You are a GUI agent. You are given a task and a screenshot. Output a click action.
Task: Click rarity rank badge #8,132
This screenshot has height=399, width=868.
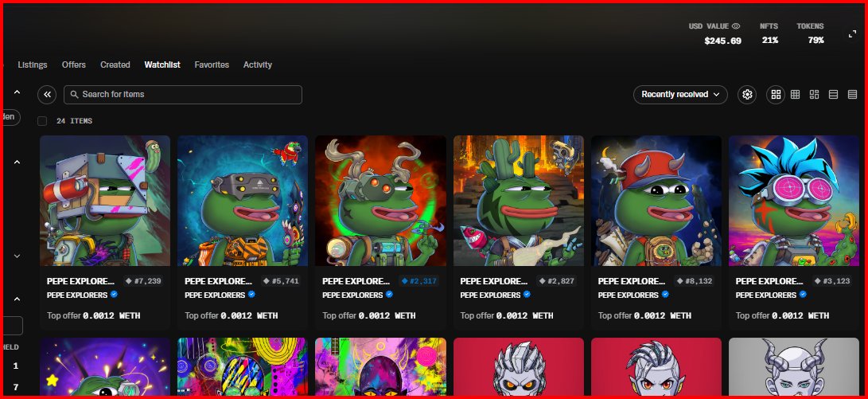coord(695,281)
